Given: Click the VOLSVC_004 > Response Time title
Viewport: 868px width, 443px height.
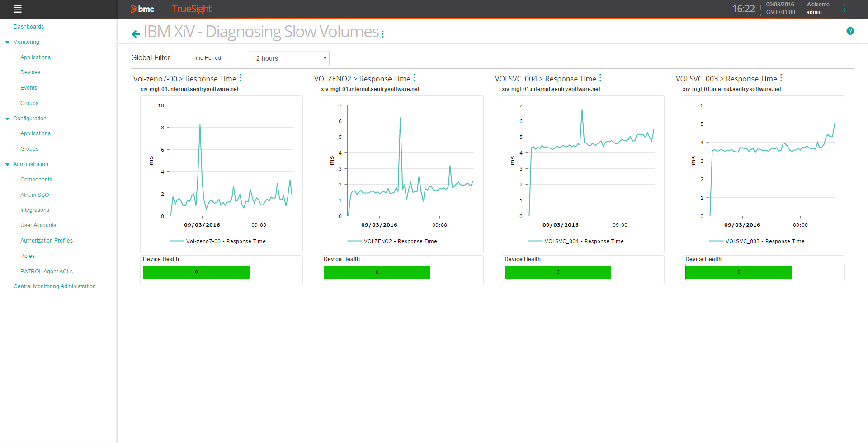Looking at the screenshot, I should click(545, 79).
